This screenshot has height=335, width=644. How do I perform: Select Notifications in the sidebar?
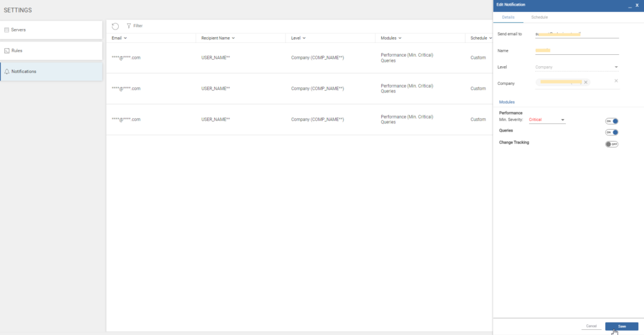pos(52,72)
